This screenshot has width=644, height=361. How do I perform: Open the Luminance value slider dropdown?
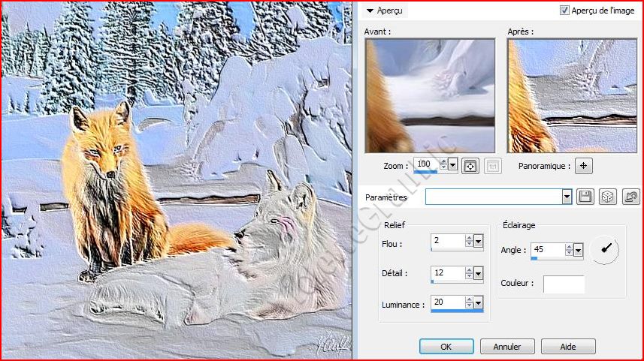479,303
